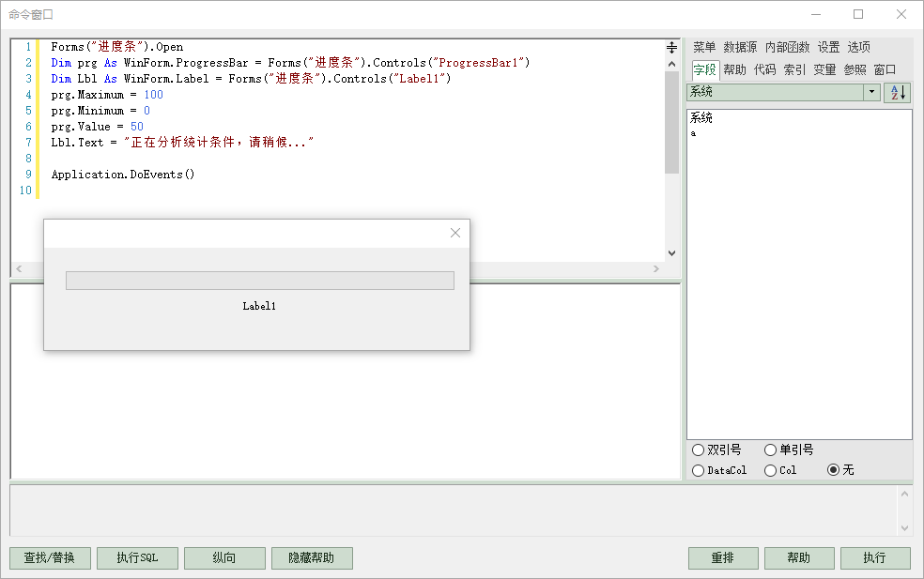Screen dimensions: 924x579
Task: Switch to the 参照 tab
Action: pos(855,70)
